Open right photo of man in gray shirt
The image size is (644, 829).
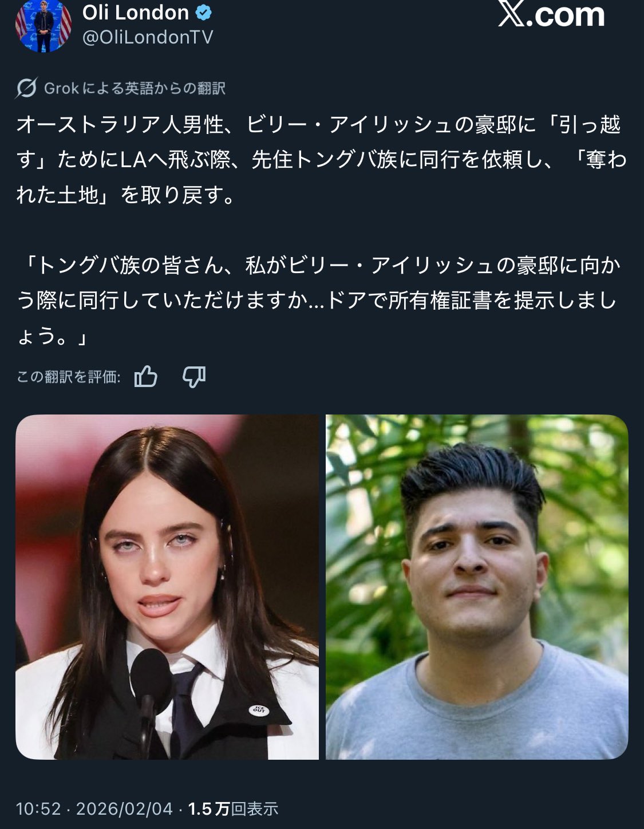477,587
